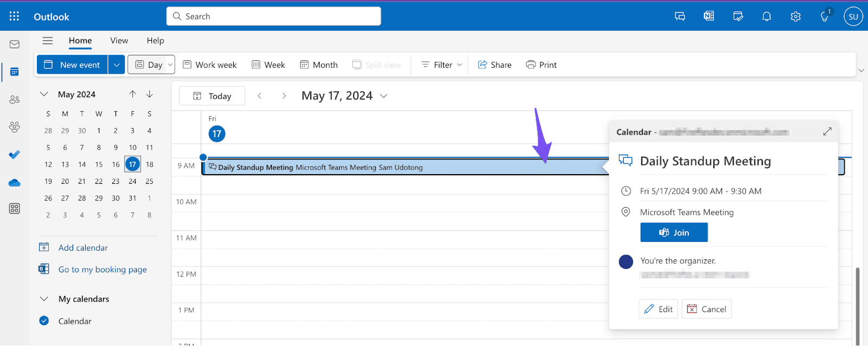Open Calendar from left sidebar

[15, 72]
